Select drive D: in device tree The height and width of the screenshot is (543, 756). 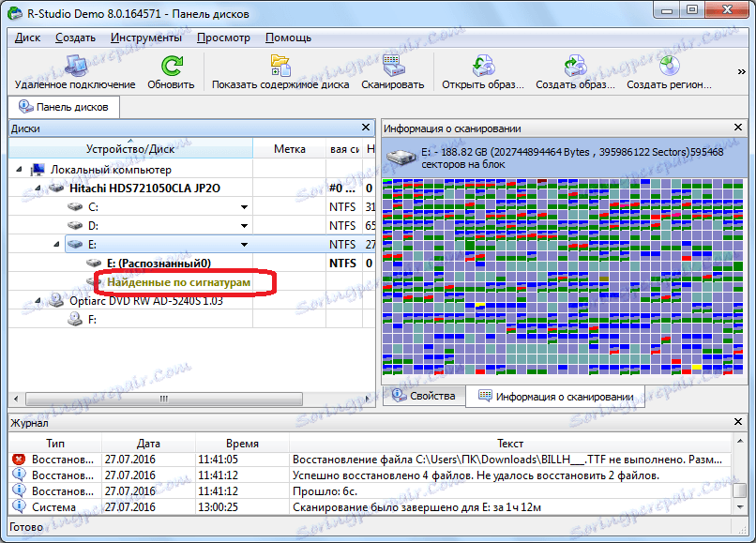pos(93,226)
